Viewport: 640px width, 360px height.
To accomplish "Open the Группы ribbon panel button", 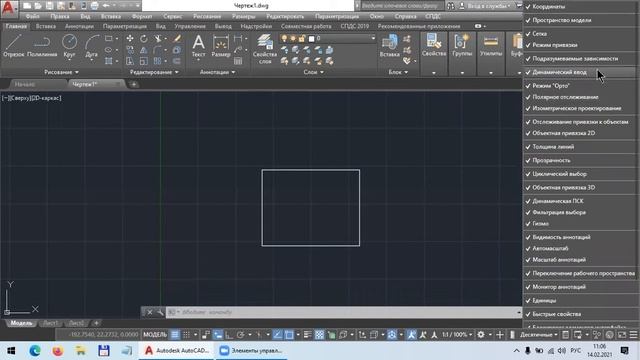I will coord(462,46).
